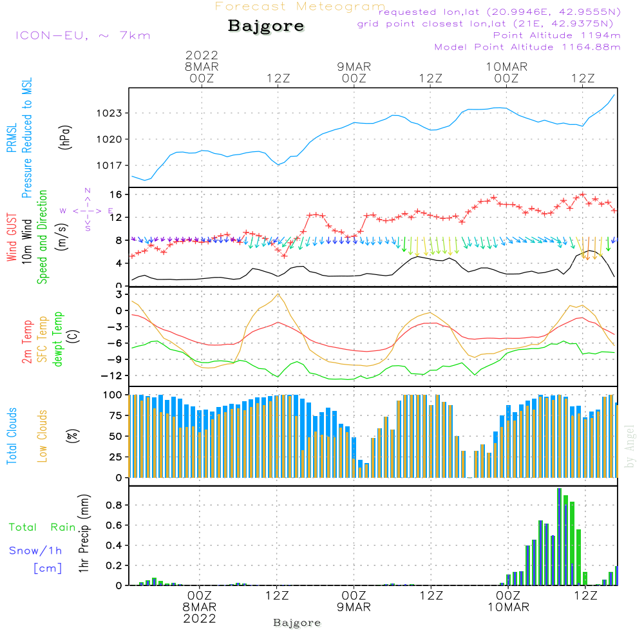Click the "PRMSL" axis label
The image size is (644, 644).
12,138
